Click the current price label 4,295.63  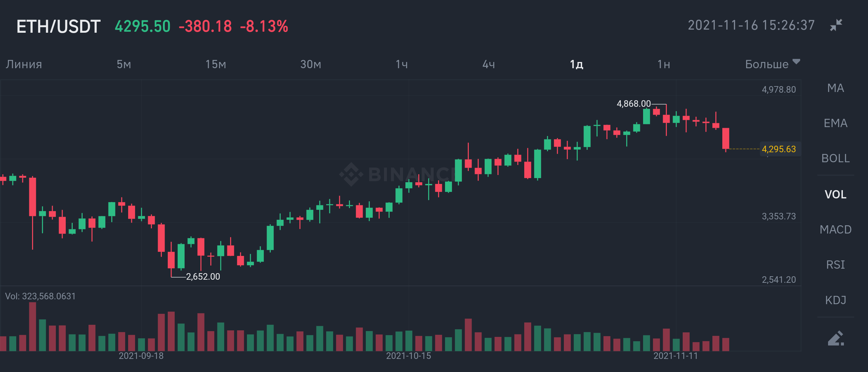(x=779, y=149)
